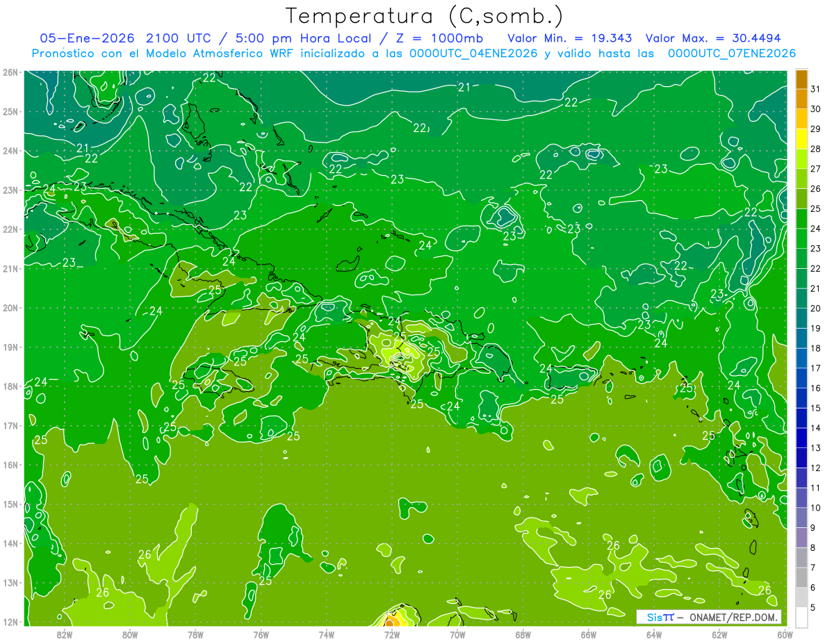This screenshot has height=644, width=834.
Task: Click the title "Temperatura (C,somb.)"
Action: coord(425,17)
